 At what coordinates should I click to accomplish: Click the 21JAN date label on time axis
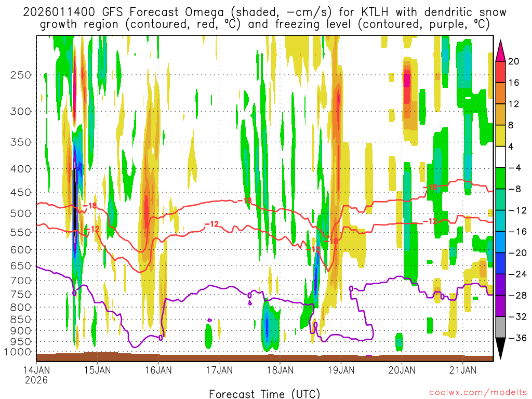463,370
